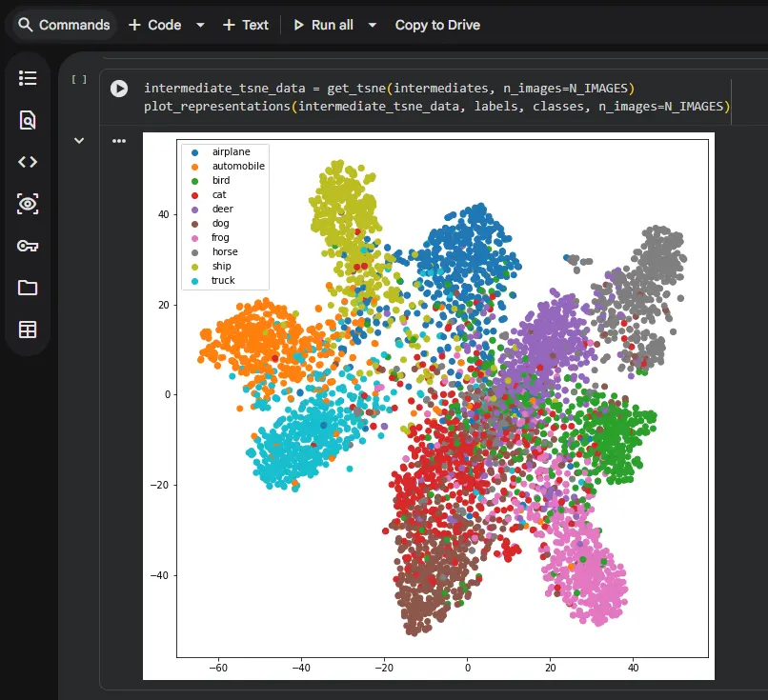Open the Secrets key panel

28,246
